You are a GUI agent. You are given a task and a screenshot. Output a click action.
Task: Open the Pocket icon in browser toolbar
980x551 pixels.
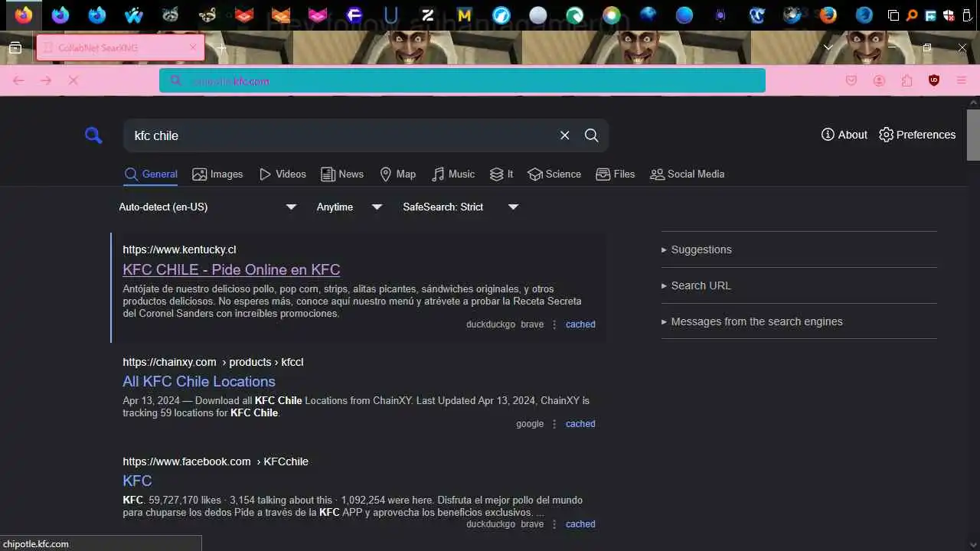tap(851, 80)
